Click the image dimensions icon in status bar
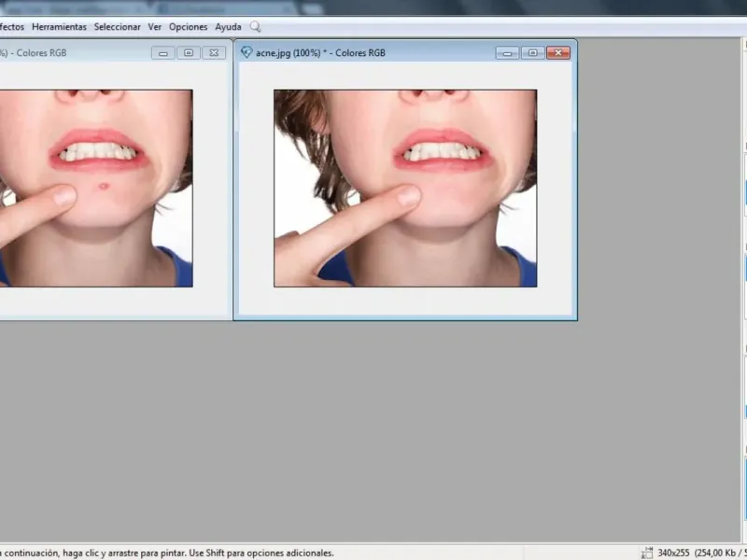 (x=646, y=553)
